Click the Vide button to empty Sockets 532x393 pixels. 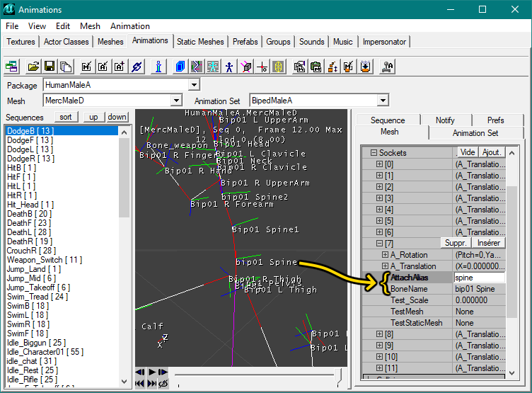click(468, 152)
